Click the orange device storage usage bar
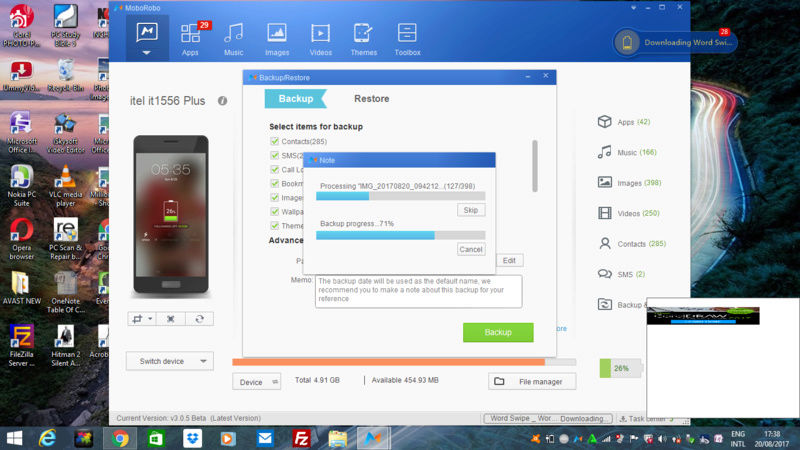800x450 pixels. pos(404,362)
